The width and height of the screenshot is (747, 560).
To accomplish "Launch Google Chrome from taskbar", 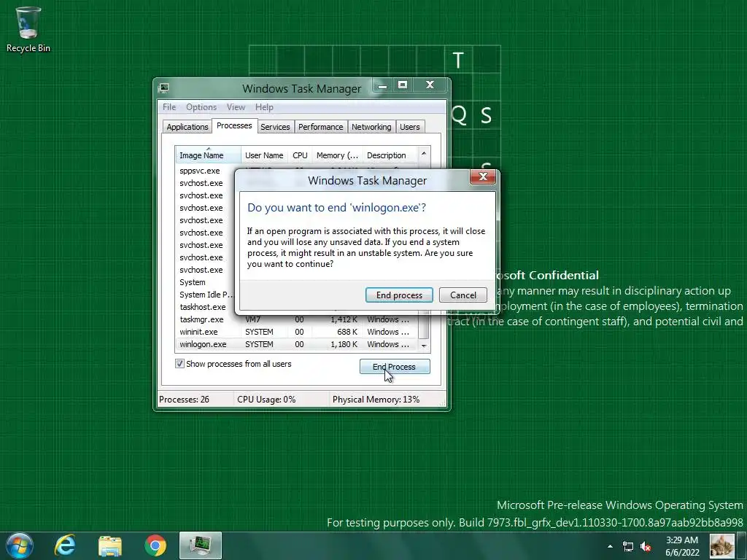I will click(x=155, y=545).
